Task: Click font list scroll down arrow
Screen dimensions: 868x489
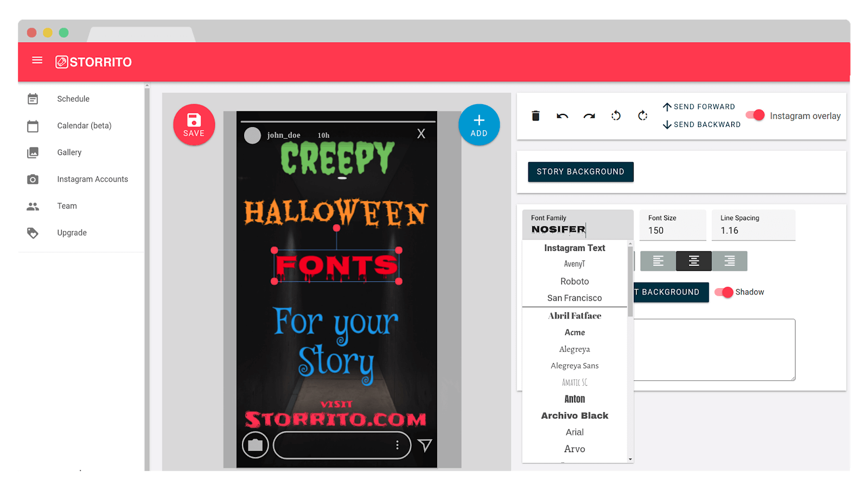Action: tap(630, 459)
